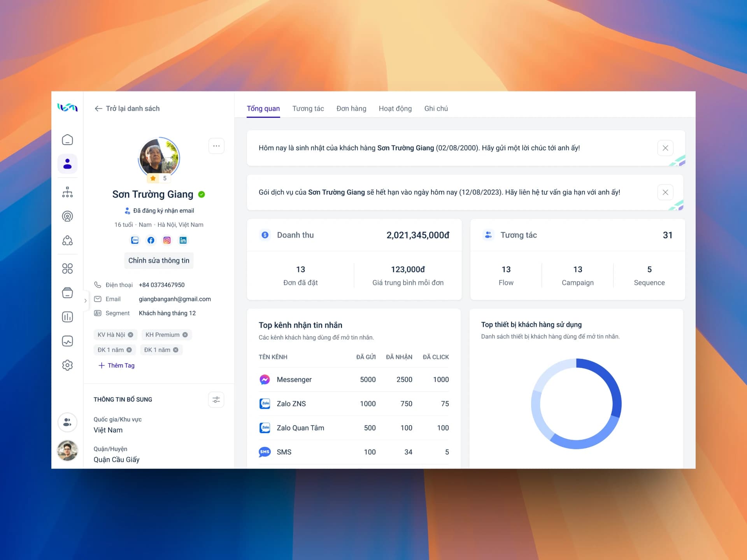Click the Messenger channel row
Image resolution: width=747 pixels, height=560 pixels.
[354, 380]
